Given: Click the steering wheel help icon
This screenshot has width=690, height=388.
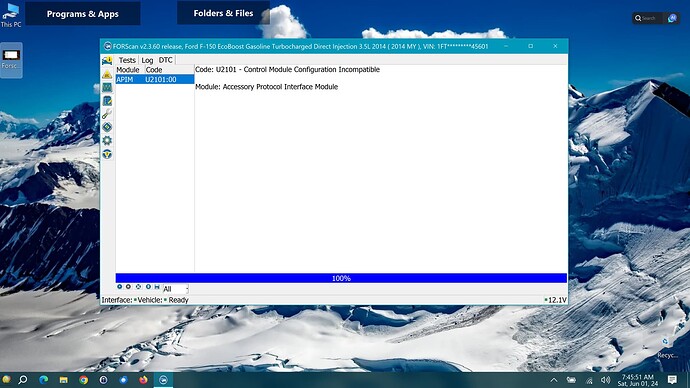Looking at the screenshot, I should (107, 154).
